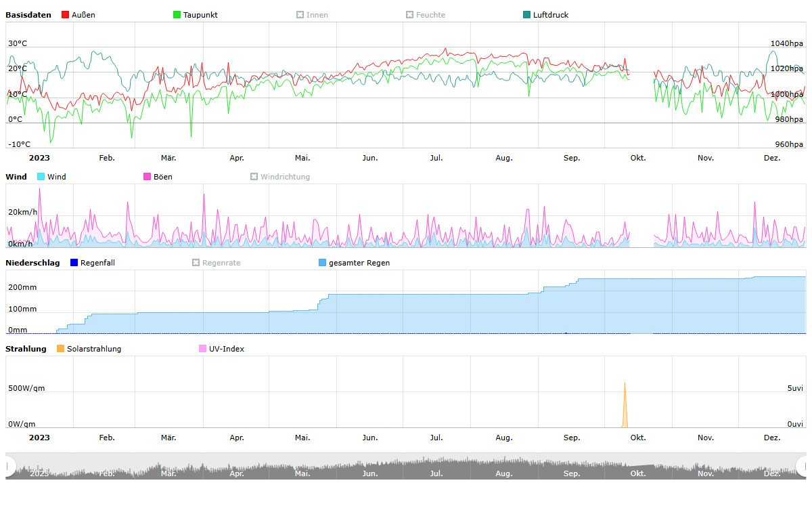Click the red Außen legend swatch
812x508 pixels.
click(x=66, y=15)
